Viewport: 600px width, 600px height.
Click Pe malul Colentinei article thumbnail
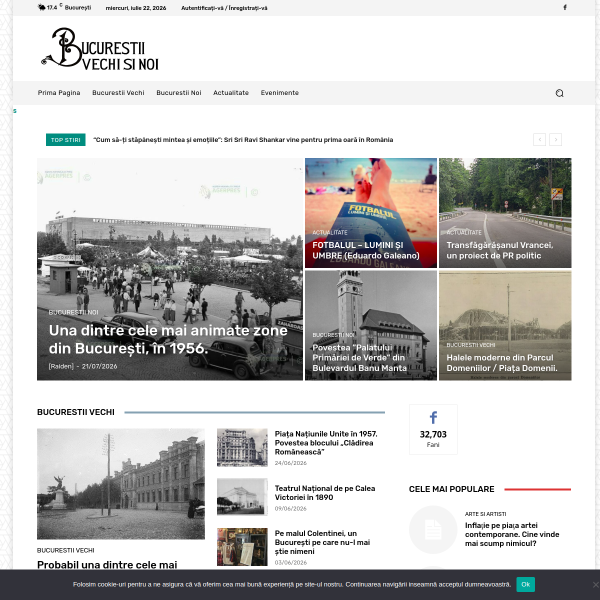pyautogui.click(x=242, y=547)
